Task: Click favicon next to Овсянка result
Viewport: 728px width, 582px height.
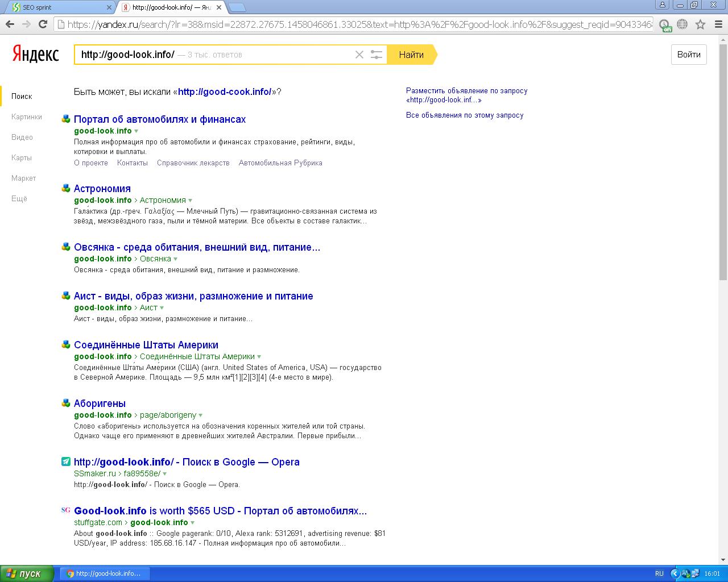Action: (x=66, y=247)
